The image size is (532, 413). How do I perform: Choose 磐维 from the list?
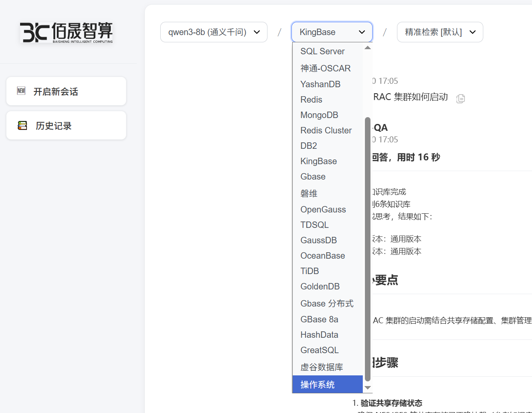click(328, 193)
